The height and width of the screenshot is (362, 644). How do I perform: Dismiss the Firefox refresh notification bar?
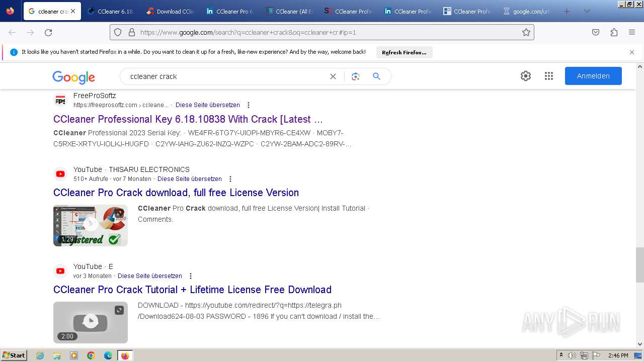pyautogui.click(x=632, y=52)
